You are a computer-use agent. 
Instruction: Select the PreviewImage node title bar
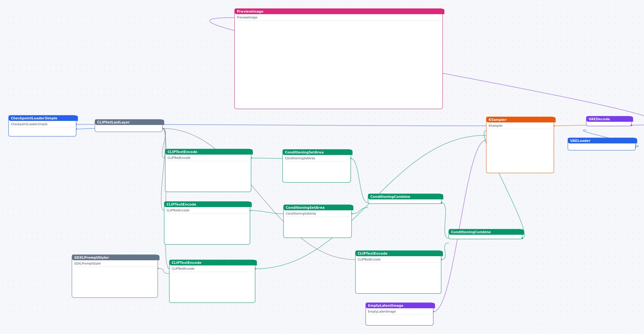pos(339,11)
